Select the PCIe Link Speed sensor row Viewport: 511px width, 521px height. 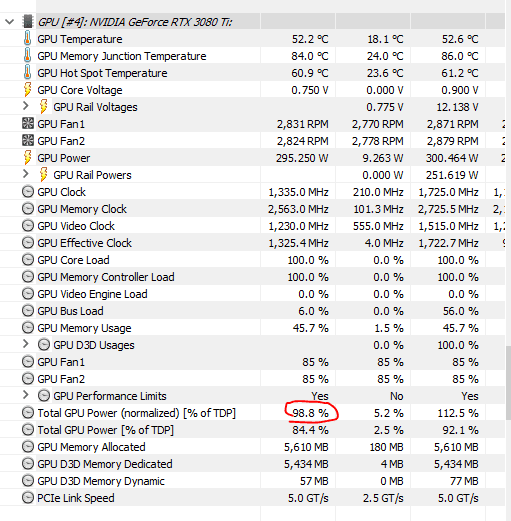click(252, 498)
